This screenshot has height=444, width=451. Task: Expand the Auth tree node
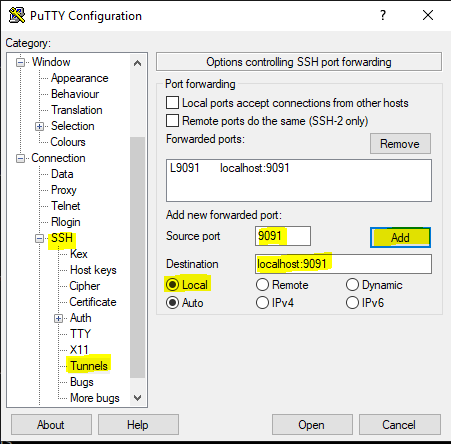(58, 318)
